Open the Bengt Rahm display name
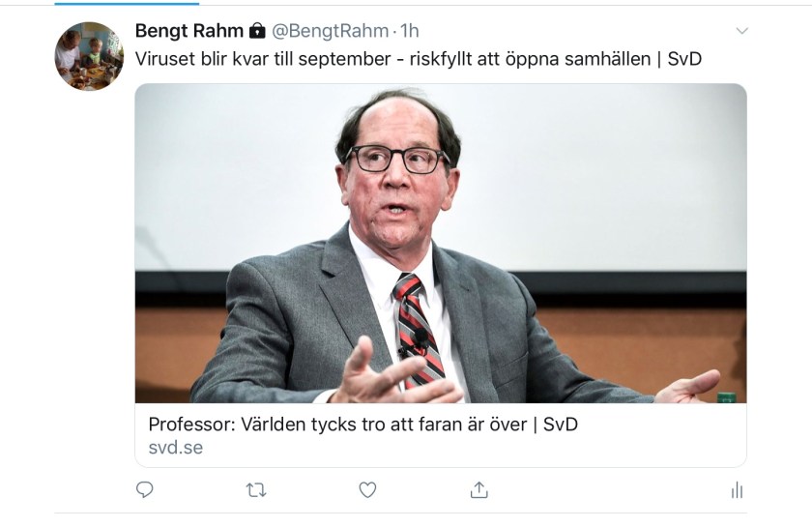The height and width of the screenshot is (528, 812). pos(189,32)
